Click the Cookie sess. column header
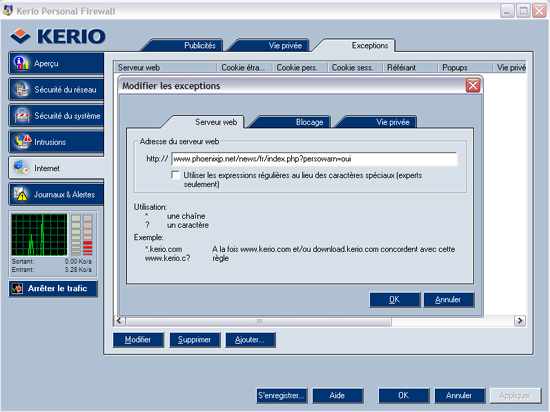Screen dimensions: 550x412 tap(355, 67)
